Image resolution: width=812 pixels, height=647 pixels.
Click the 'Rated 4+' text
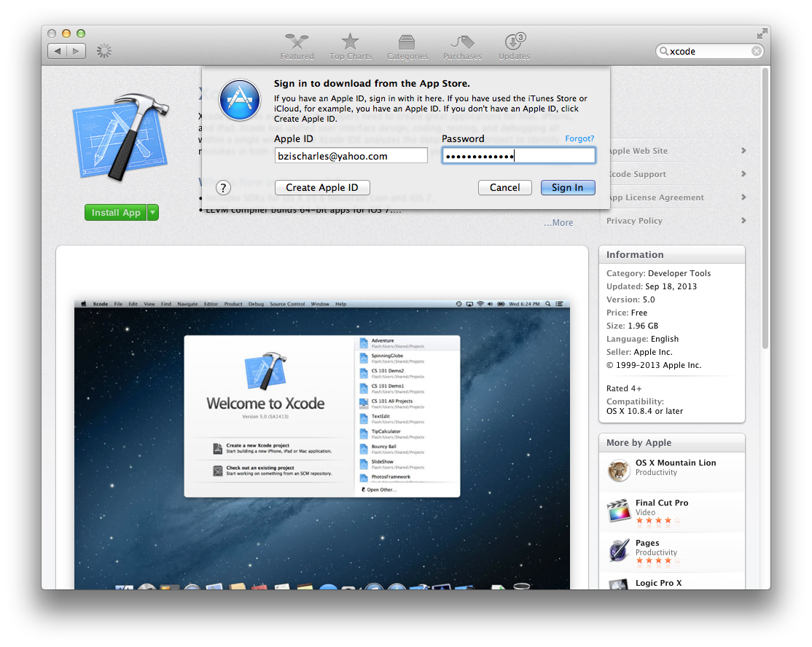point(624,388)
